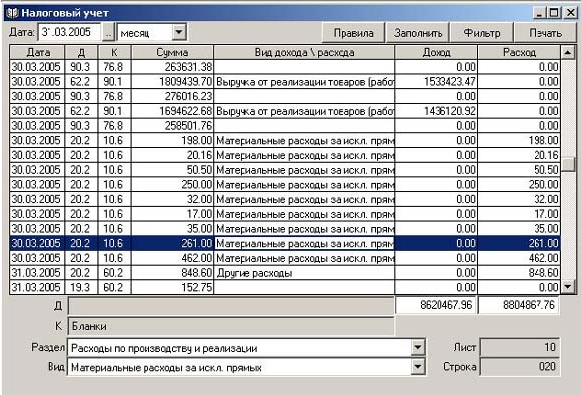Click the Дата input field
Image resolution: width=581 pixels, height=395 pixels.
[70, 32]
